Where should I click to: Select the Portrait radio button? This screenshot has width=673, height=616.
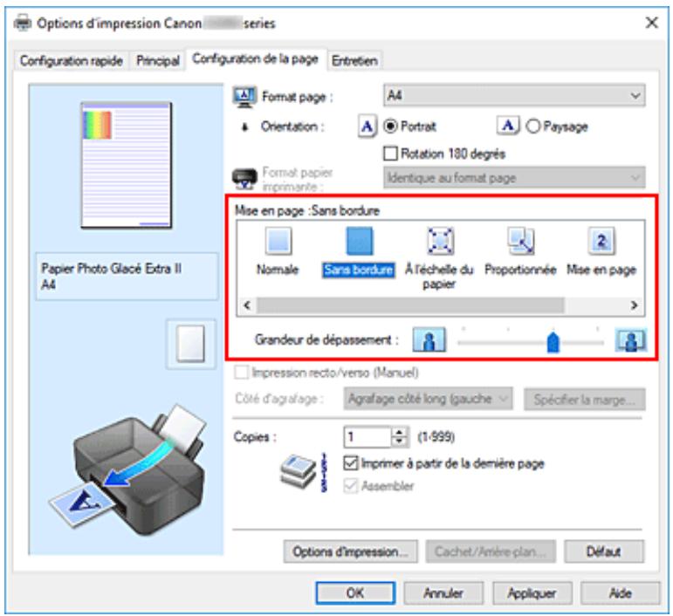(390, 127)
